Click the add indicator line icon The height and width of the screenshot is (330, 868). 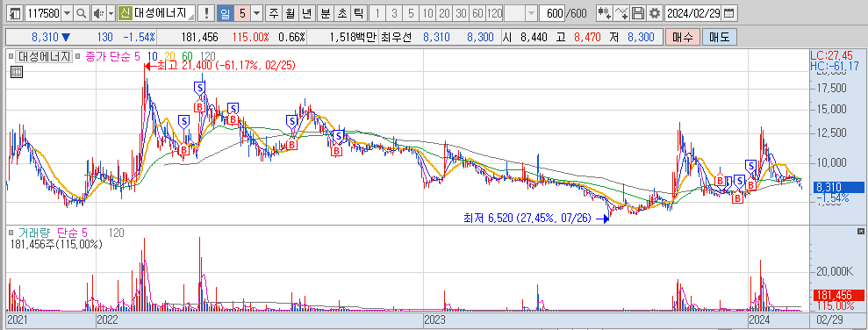click(622, 13)
